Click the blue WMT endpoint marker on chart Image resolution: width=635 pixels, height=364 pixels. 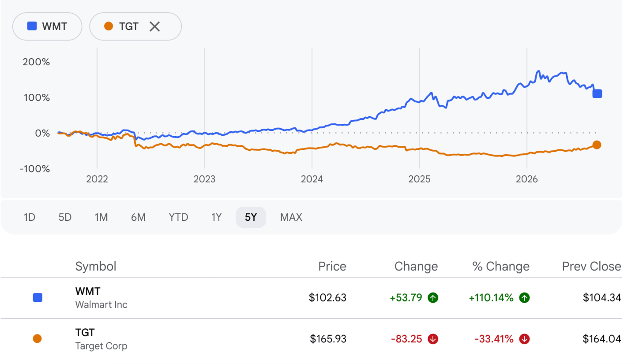pyautogui.click(x=597, y=93)
